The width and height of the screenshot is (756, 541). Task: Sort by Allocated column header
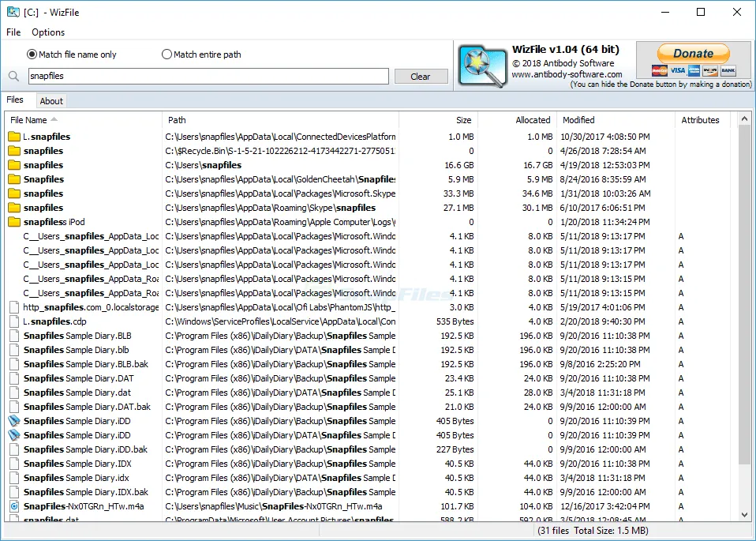tap(517, 120)
